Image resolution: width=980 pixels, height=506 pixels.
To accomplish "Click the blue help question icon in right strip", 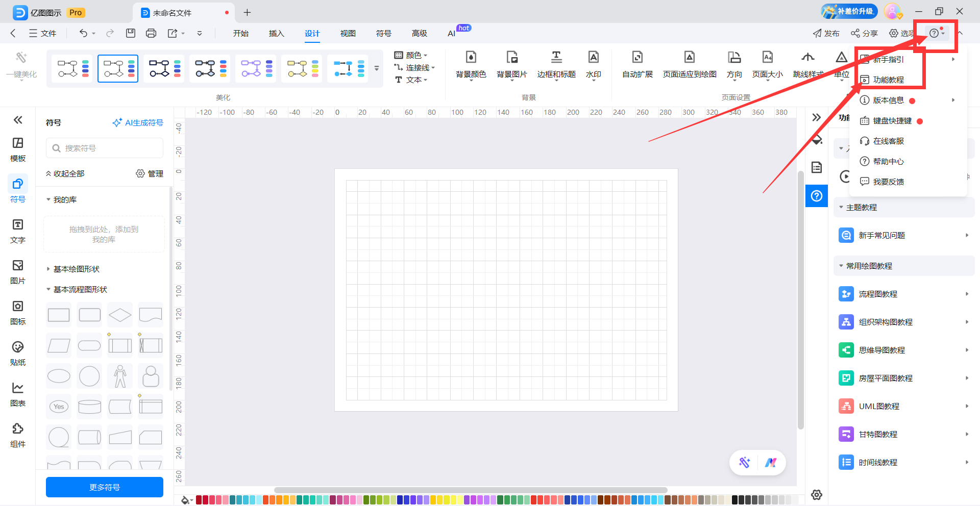I will [817, 196].
